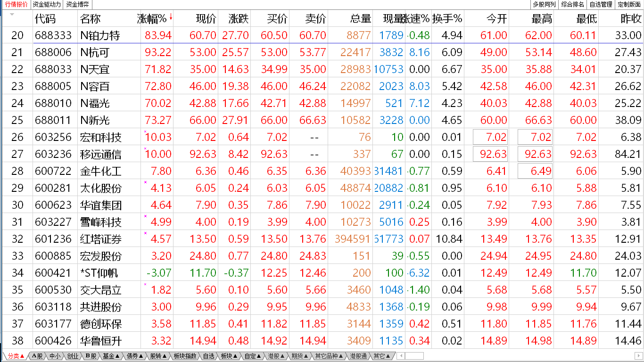Select stock row 红塔证券
Image resolution: width=644 pixels, height=362 pixels.
[x=322, y=239]
